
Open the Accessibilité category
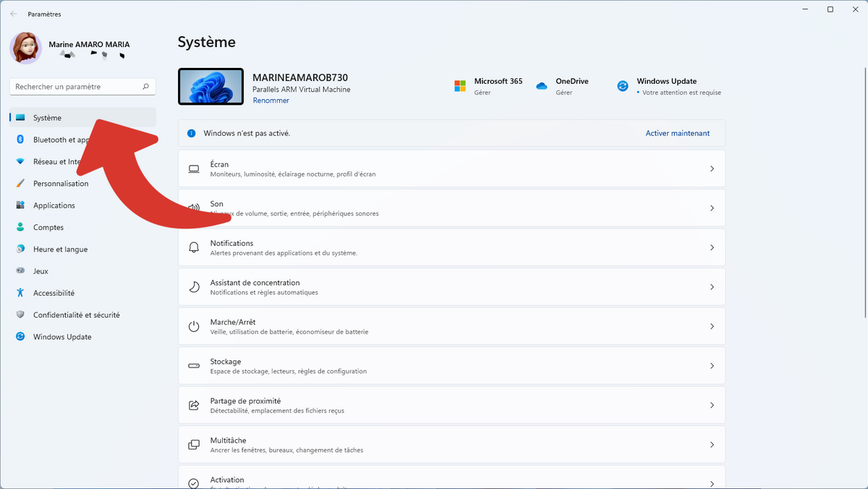tap(82, 293)
